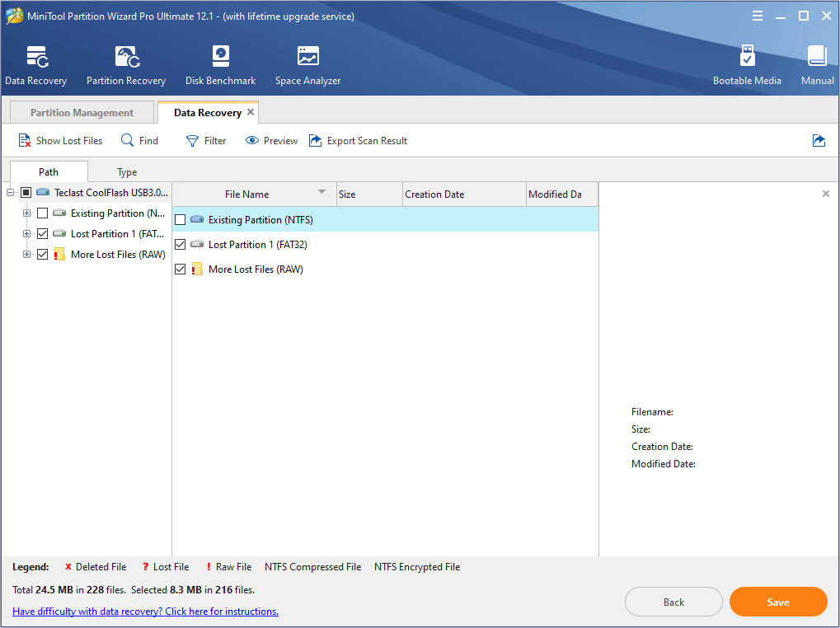Select the Data Recovery tab
This screenshot has width=840, height=628.
pyautogui.click(x=208, y=112)
